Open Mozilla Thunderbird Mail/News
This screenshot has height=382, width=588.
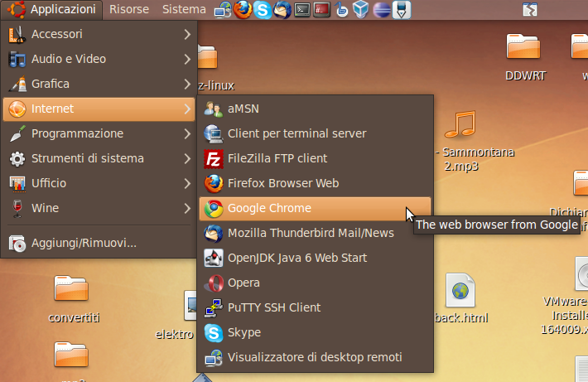tap(315, 233)
